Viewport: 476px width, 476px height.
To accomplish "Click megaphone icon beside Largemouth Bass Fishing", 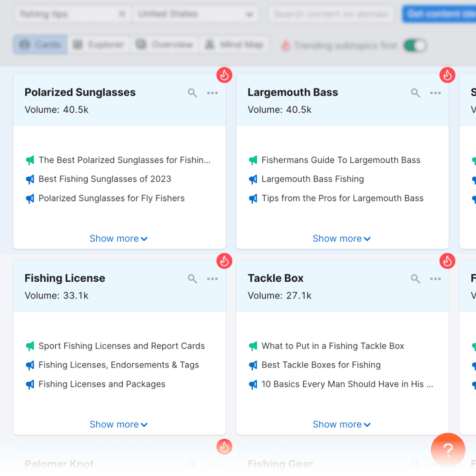I will click(253, 179).
